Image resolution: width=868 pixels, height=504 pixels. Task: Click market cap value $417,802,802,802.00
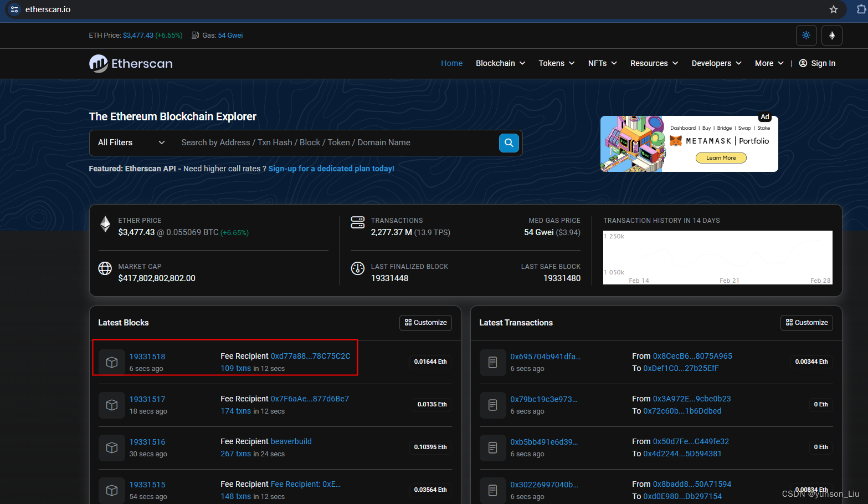click(157, 278)
